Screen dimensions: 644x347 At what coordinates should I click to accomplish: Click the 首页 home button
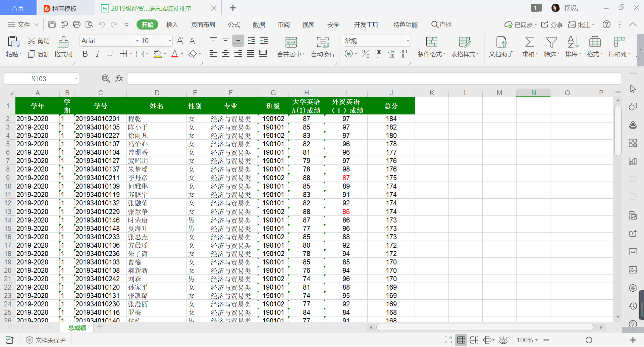pyautogui.click(x=18, y=8)
